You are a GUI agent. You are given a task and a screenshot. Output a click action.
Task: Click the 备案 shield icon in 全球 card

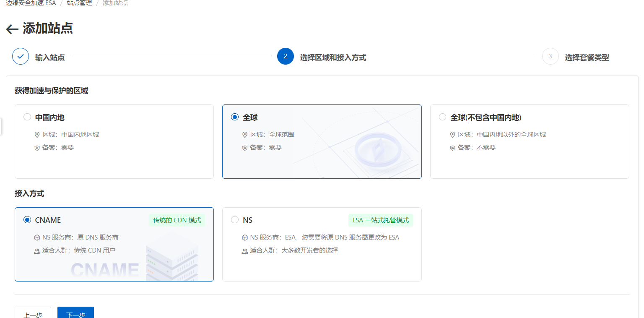[x=244, y=147]
